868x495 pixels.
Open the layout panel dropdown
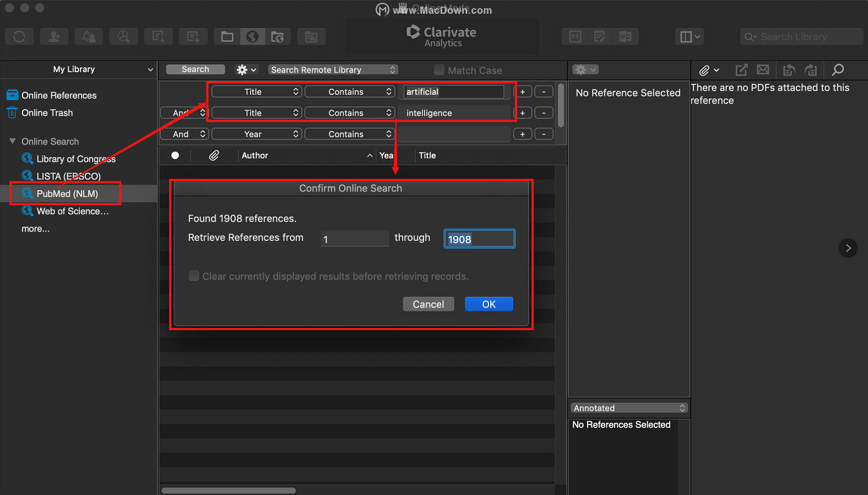click(690, 36)
